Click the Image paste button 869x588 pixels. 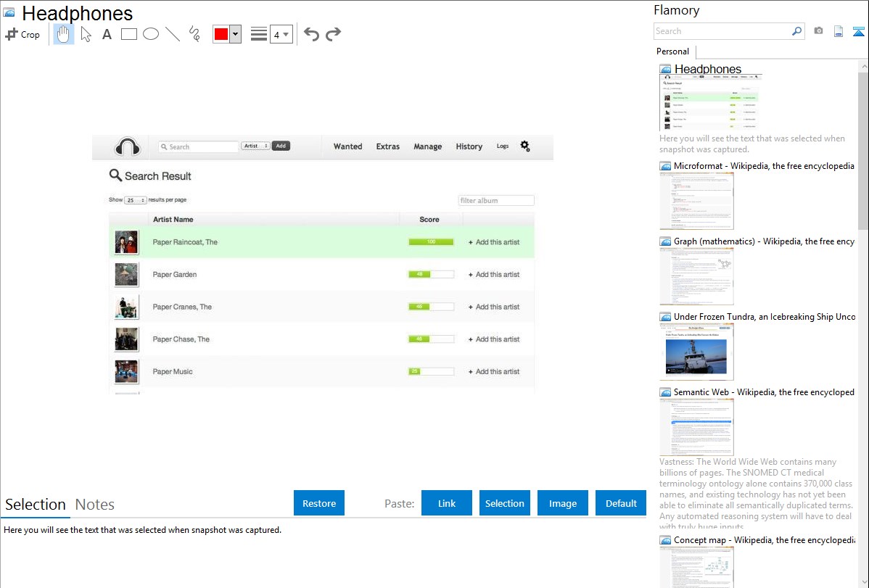click(x=563, y=503)
